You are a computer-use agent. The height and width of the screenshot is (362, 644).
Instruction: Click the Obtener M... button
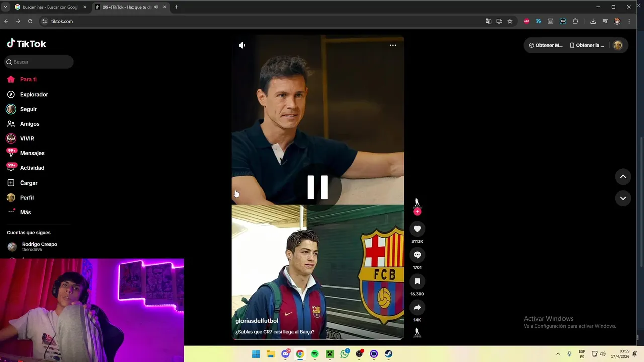pyautogui.click(x=546, y=45)
